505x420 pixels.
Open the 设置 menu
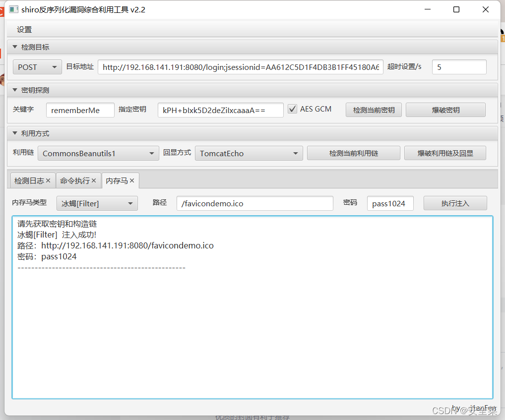click(24, 30)
